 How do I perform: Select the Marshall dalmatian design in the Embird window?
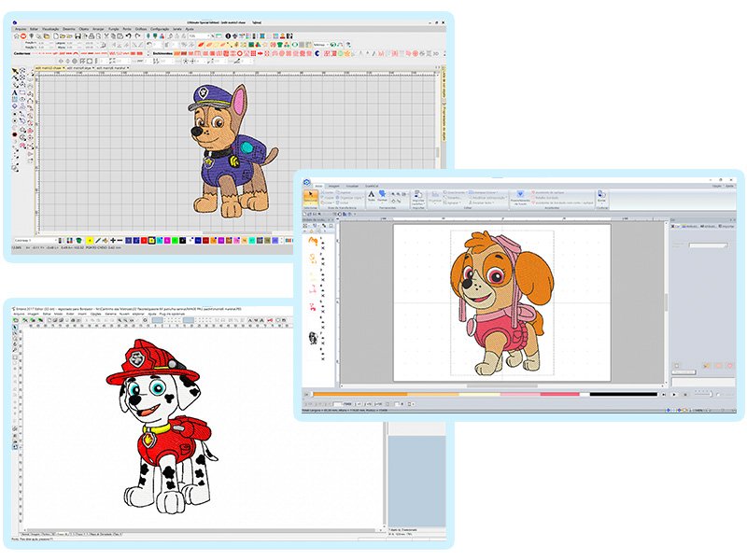click(x=161, y=426)
